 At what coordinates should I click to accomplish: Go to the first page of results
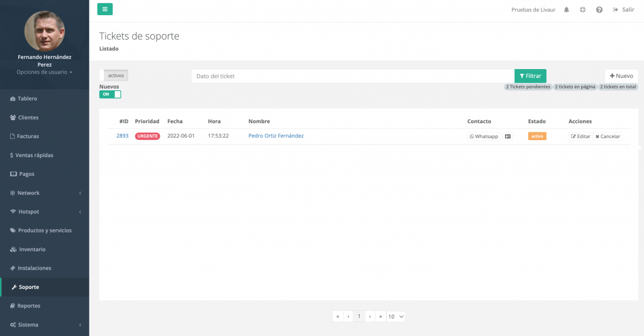(338, 317)
